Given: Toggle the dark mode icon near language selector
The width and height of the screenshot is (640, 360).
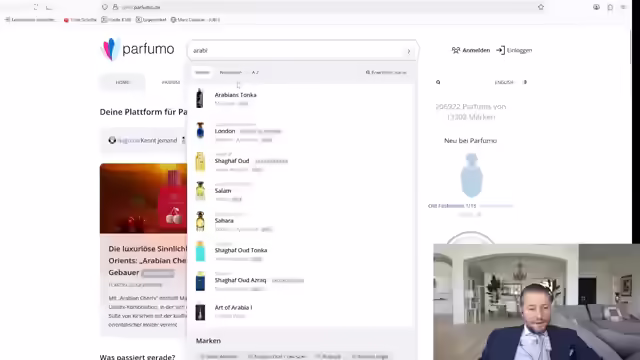Looking at the screenshot, I should coord(525,82).
